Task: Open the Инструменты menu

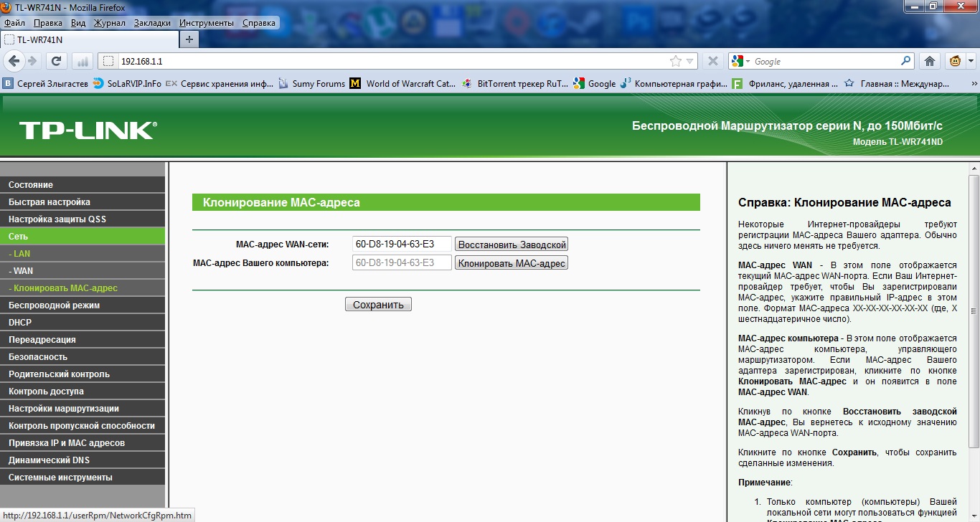Action: pyautogui.click(x=206, y=23)
